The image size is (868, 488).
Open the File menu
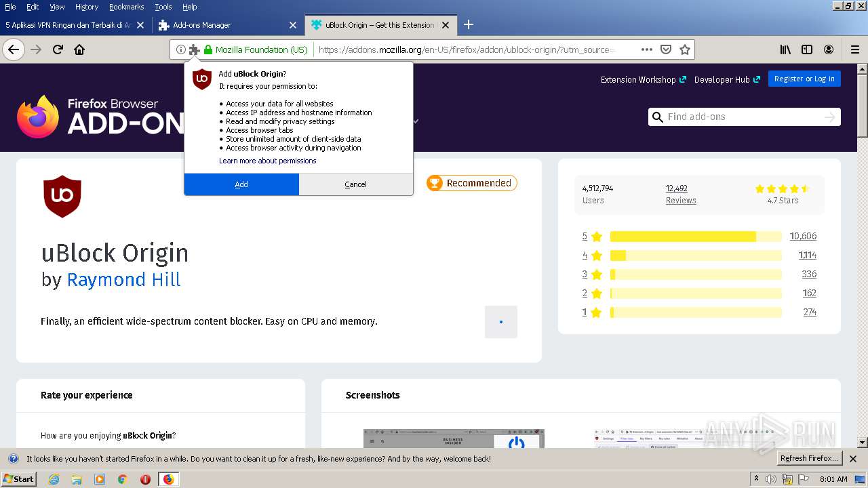[x=10, y=7]
